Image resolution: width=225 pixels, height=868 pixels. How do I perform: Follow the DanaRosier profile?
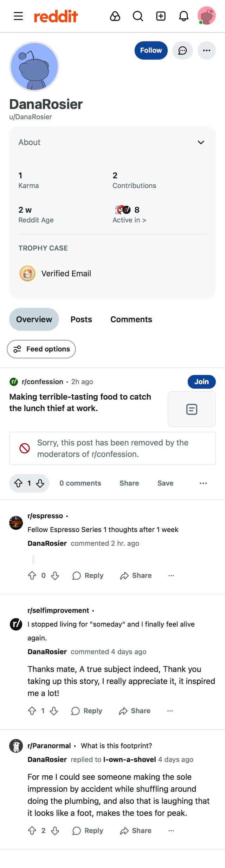click(151, 50)
